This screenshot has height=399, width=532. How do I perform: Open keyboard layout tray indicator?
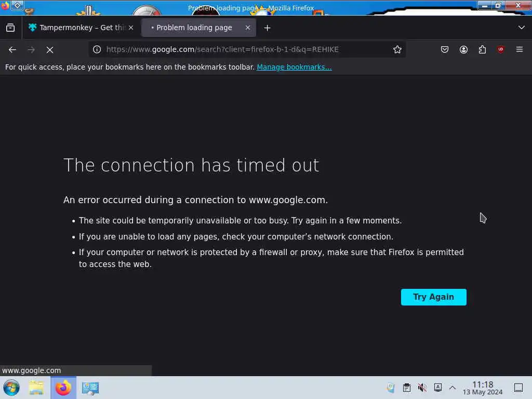pos(438,388)
